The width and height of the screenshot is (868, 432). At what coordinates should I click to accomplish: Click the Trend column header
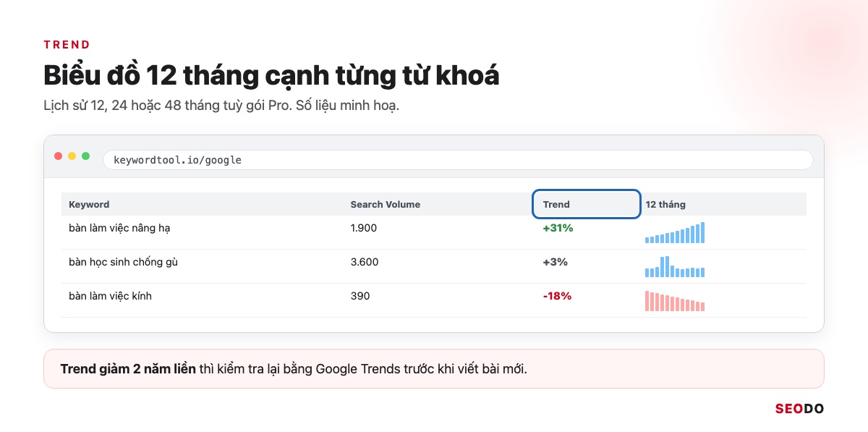[587, 204]
